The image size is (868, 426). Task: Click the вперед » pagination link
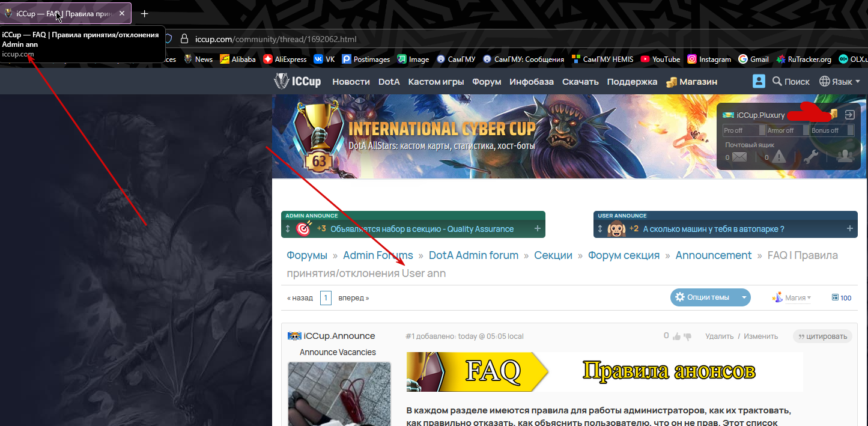[x=353, y=297]
